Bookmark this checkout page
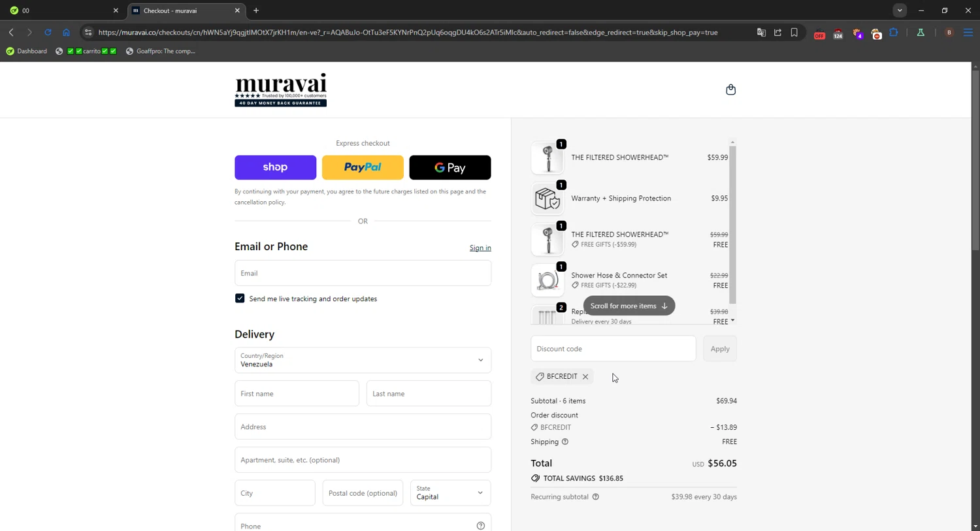This screenshot has height=531, width=980. pyautogui.click(x=794, y=32)
